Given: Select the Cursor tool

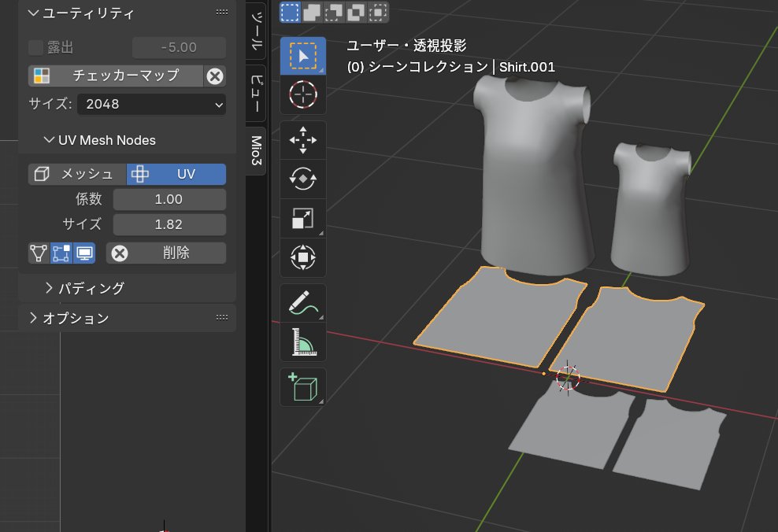Looking at the screenshot, I should coord(303,94).
